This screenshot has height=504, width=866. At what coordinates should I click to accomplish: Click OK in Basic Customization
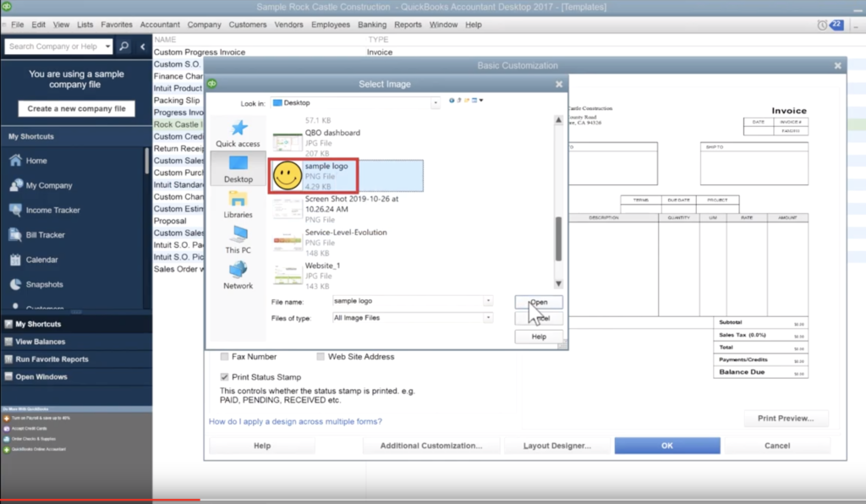point(667,446)
